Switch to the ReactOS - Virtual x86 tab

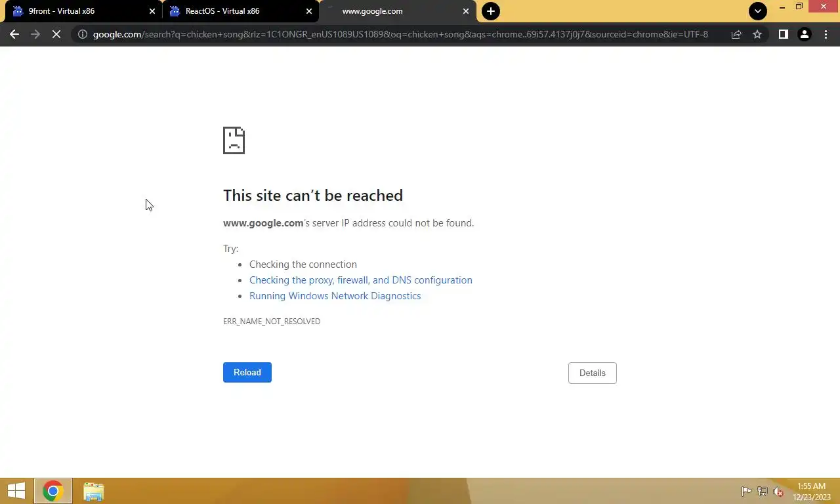[240, 11]
